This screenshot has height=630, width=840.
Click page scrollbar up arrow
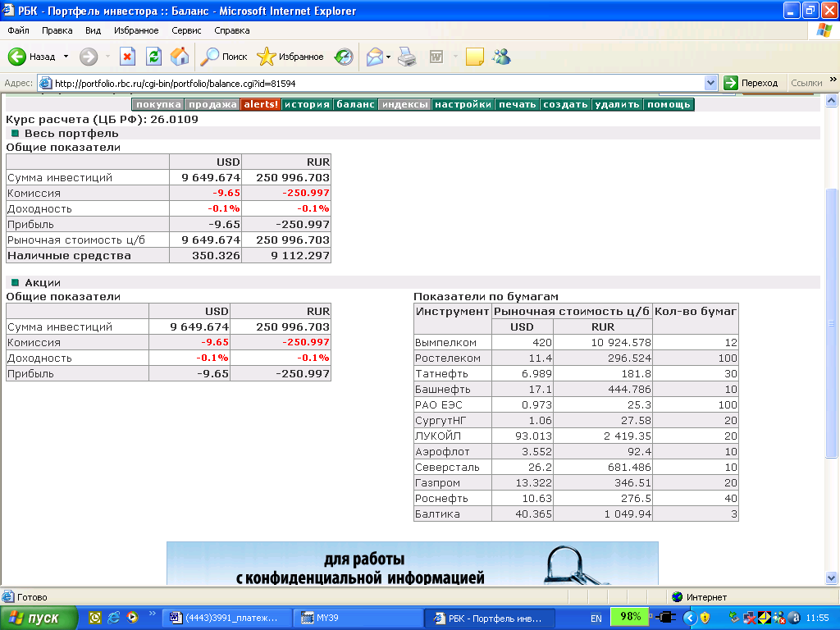(x=832, y=101)
